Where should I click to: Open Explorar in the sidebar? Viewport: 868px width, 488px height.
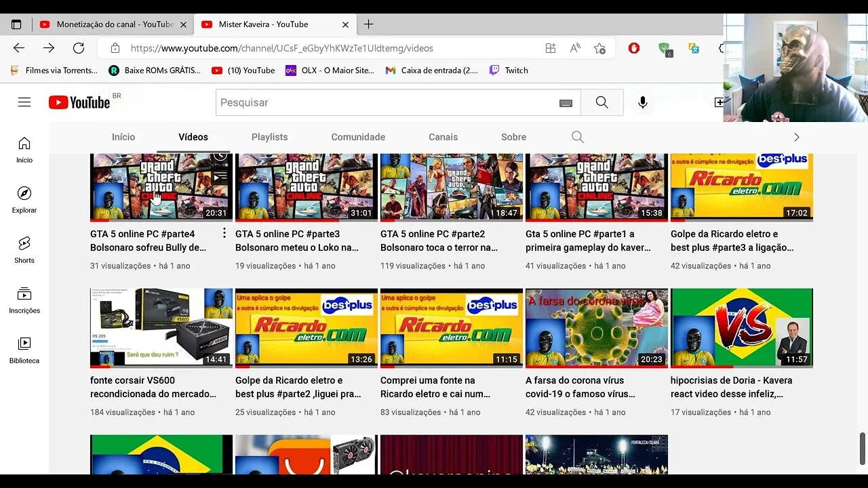(x=24, y=200)
